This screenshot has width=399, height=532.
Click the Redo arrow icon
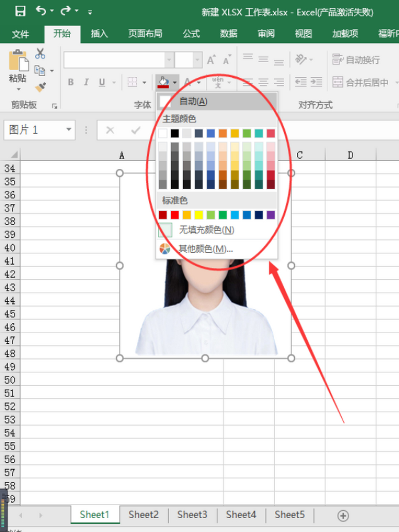pyautogui.click(x=66, y=10)
